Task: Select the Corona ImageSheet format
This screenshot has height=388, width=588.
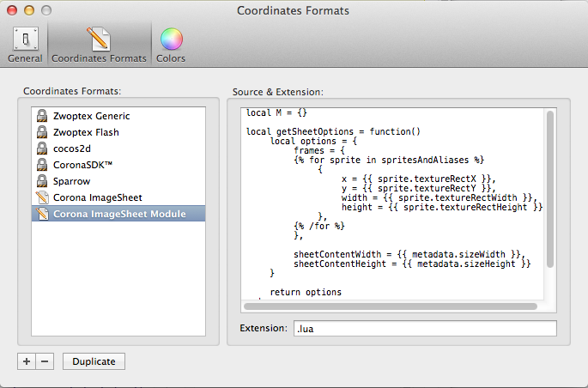Action: coord(118,197)
